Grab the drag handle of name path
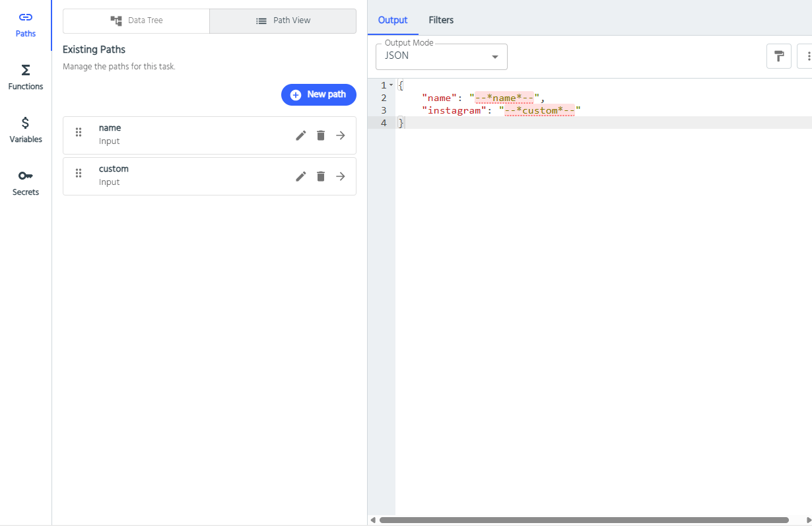The height and width of the screenshot is (531, 812). pyautogui.click(x=79, y=132)
